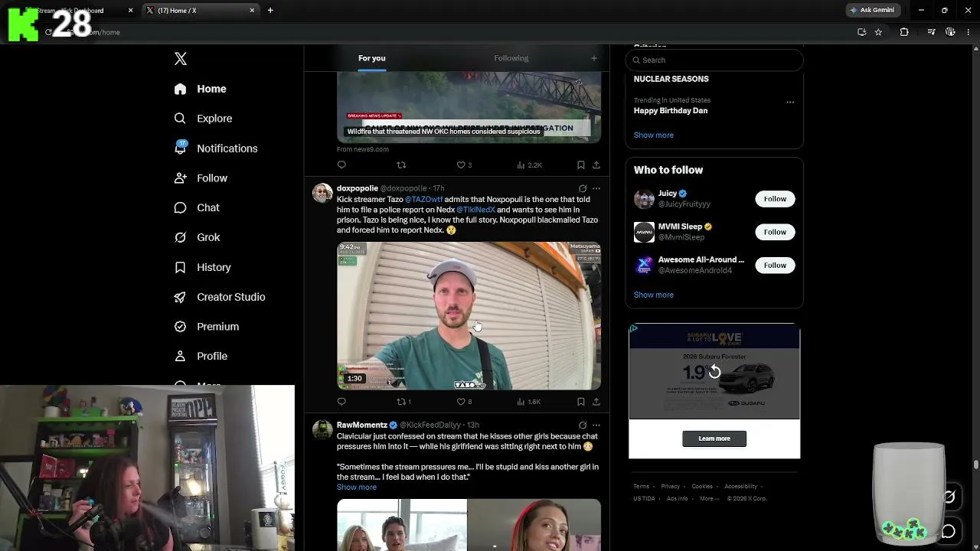Replay the Subaru ad video

pos(714,372)
